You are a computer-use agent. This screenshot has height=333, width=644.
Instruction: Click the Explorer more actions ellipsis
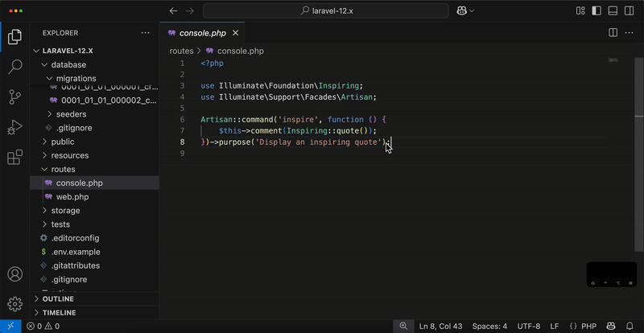(146, 33)
